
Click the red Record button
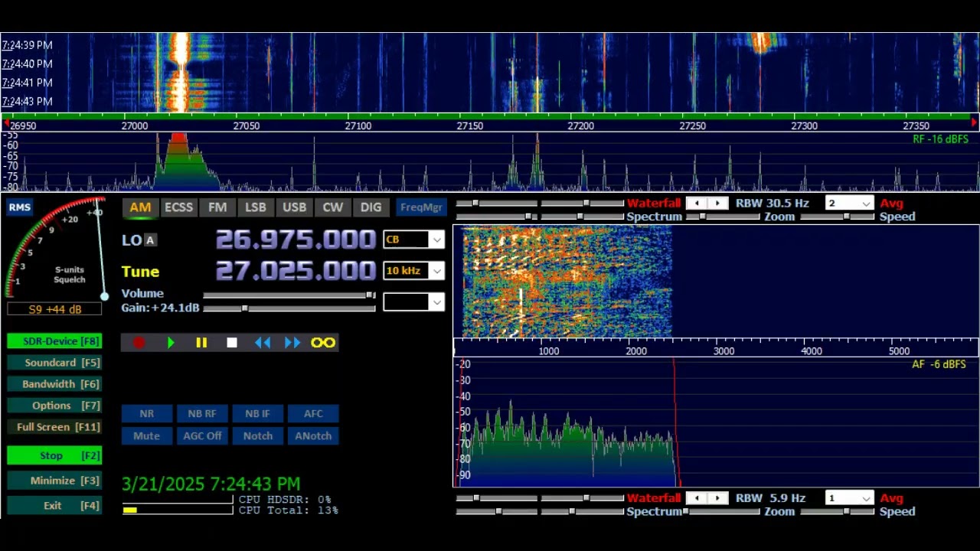[139, 343]
